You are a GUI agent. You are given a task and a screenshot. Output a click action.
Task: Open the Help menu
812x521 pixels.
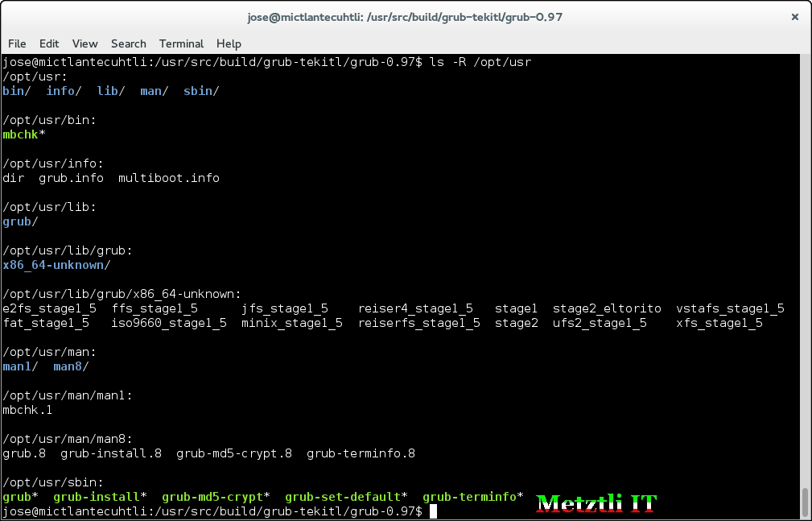tap(229, 43)
